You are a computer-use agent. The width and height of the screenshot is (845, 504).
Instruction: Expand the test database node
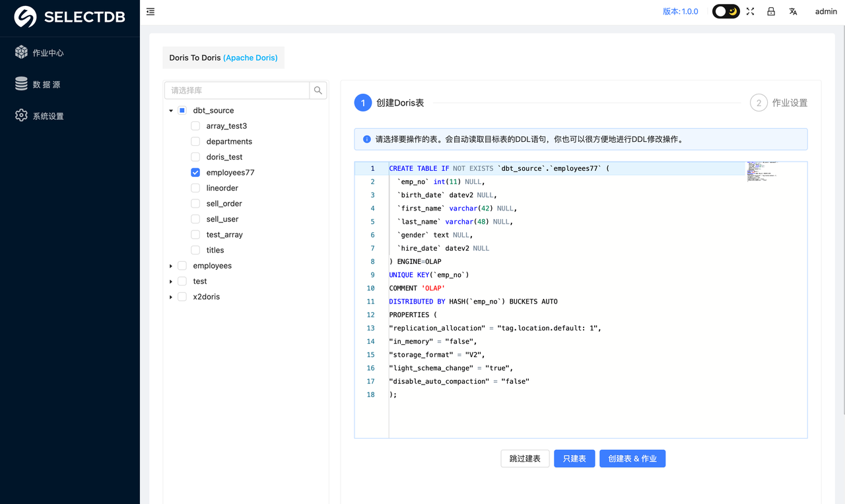coord(171,281)
